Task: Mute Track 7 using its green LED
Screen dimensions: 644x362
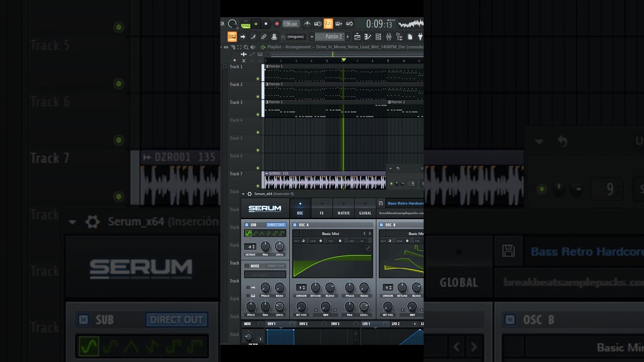Action: [258, 186]
